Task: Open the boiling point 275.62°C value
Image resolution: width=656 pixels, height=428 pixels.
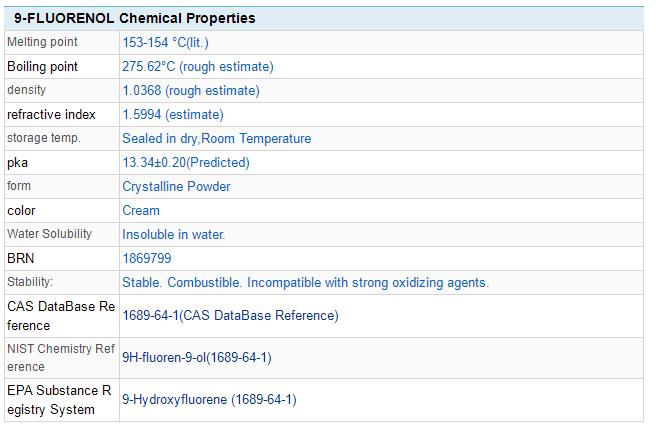Action: [197, 66]
